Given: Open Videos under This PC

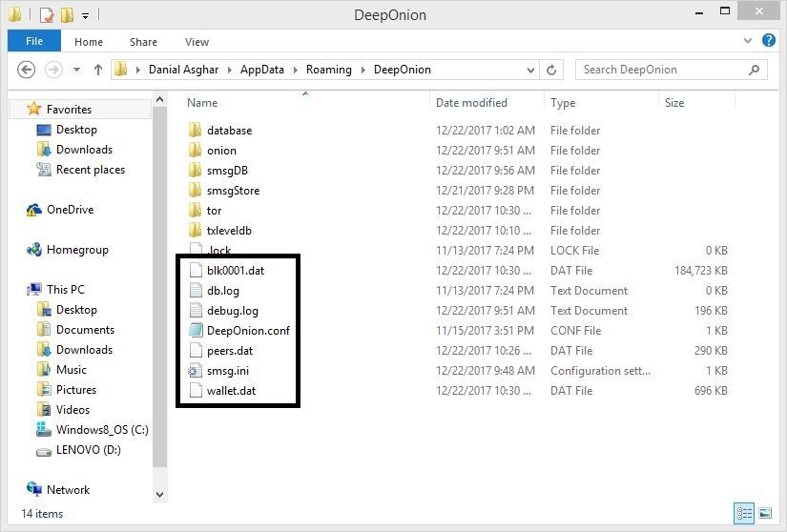Looking at the screenshot, I should point(72,410).
